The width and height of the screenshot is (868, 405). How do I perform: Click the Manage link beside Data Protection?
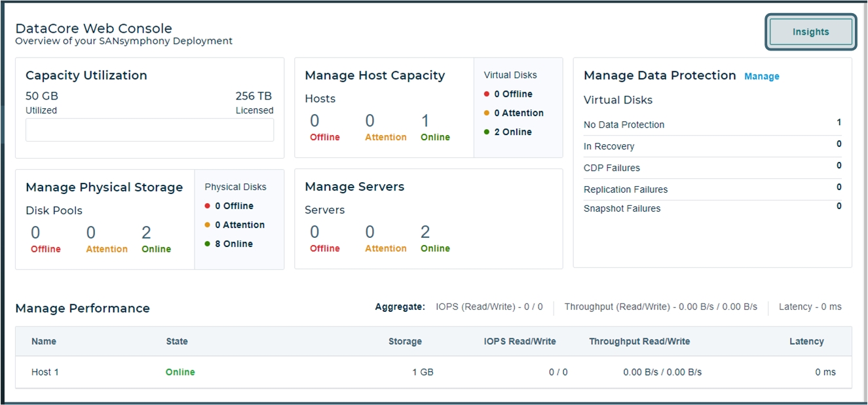coord(761,77)
